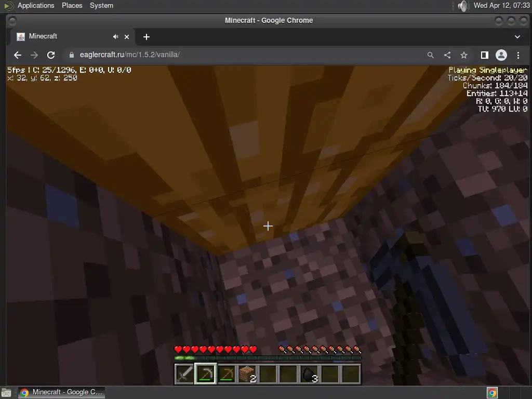This screenshot has height=399, width=532.
Task: Go forward in Chrome history
Action: 34,55
